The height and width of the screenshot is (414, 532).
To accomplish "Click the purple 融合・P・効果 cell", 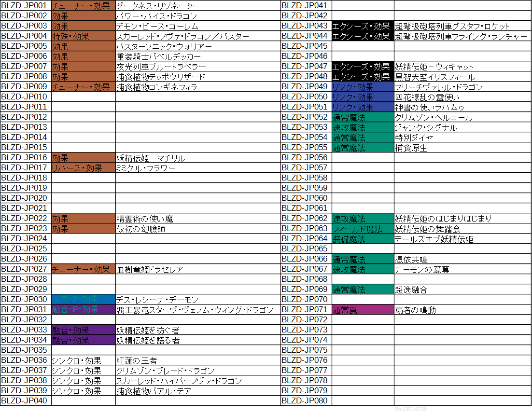I will click(83, 310).
